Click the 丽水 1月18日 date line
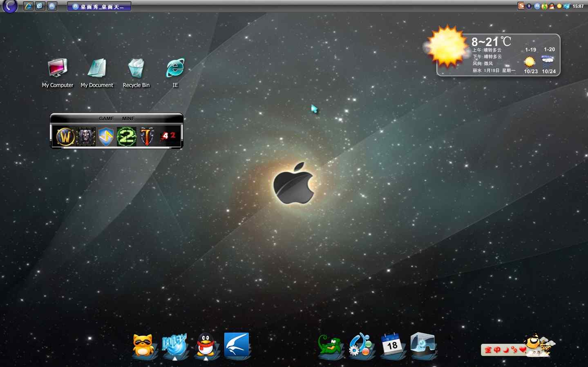Screen dimensions: 588x367 tap(494, 71)
